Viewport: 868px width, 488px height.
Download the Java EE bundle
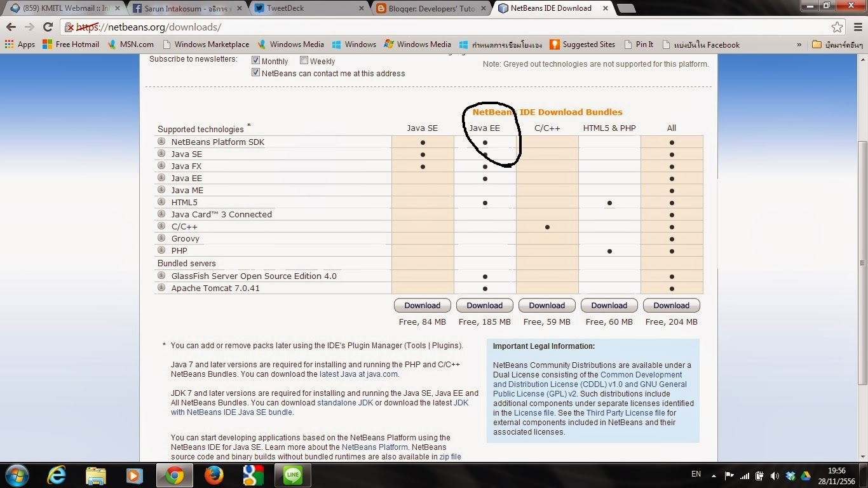(484, 305)
